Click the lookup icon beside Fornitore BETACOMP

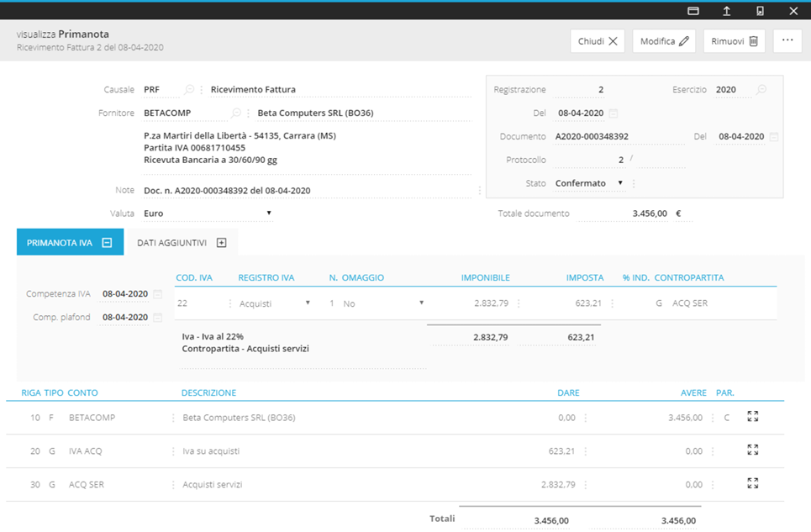(x=236, y=113)
